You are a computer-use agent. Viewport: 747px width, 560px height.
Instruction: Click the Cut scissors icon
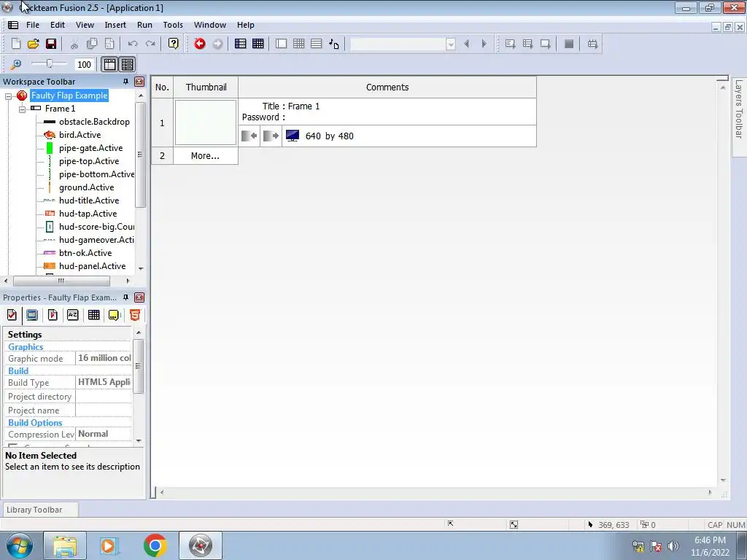click(74, 44)
